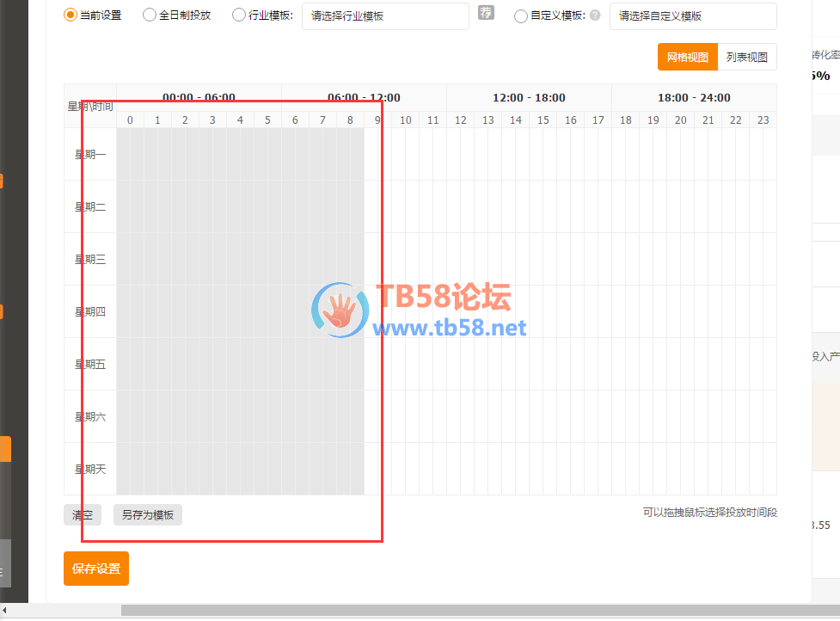
Task: Click the 12:00 - 18:00 time range header
Action: click(529, 98)
